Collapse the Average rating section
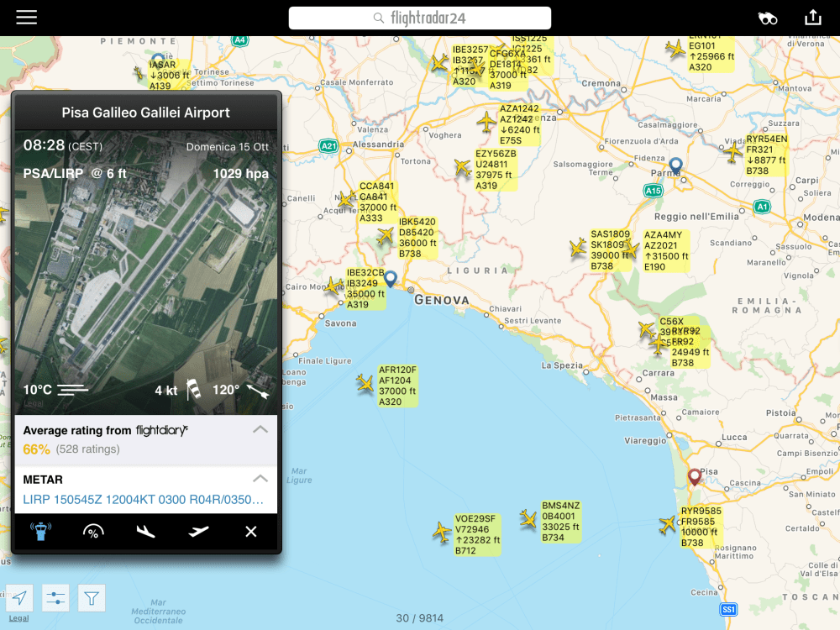This screenshot has width=840, height=630. point(260,430)
